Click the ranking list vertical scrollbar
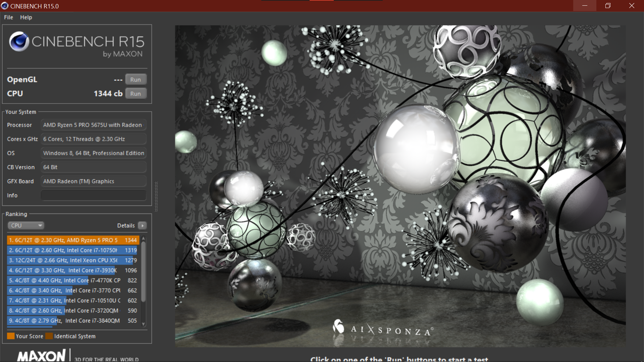Screen dimensions: 644x362 click(x=144, y=271)
